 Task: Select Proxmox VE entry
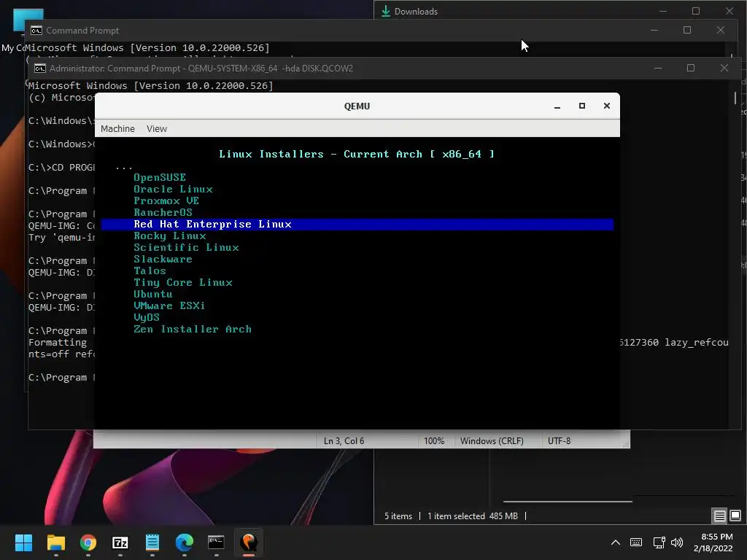click(x=166, y=201)
